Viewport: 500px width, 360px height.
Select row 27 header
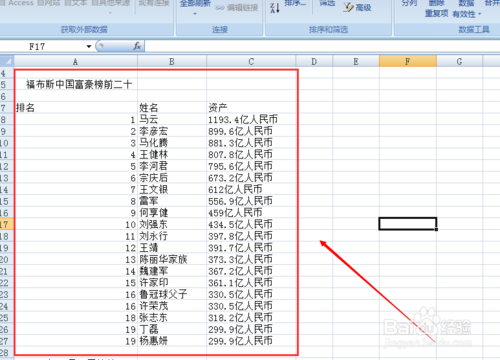click(x=7, y=341)
